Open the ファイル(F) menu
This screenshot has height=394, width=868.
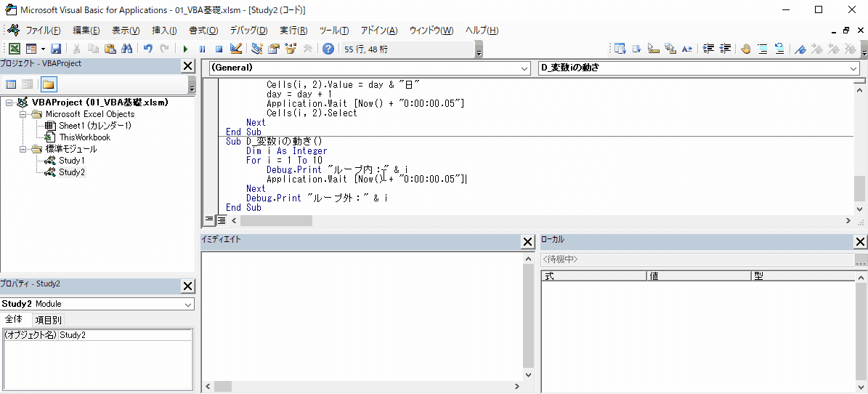pyautogui.click(x=43, y=31)
